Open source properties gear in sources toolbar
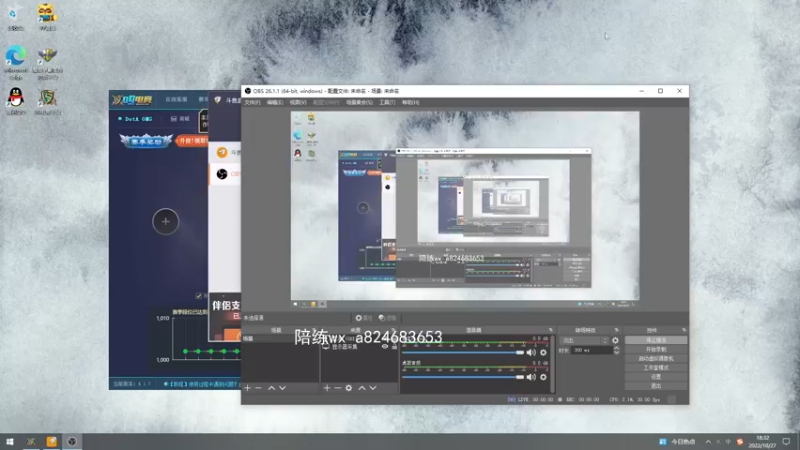Screen dimensions: 800x450 click(x=348, y=388)
